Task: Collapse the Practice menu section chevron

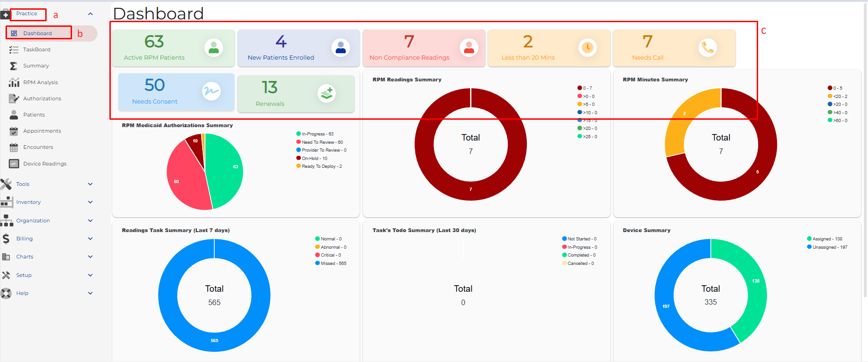Action: 90,14
